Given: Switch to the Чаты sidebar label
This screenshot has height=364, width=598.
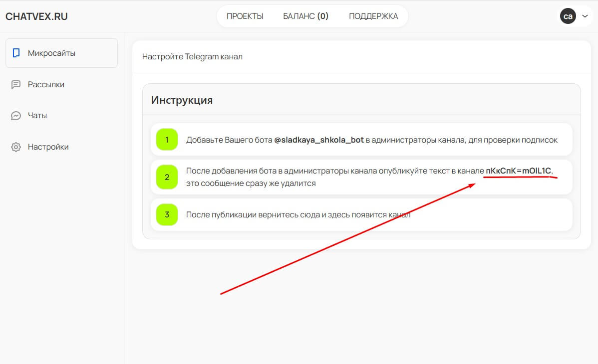Looking at the screenshot, I should point(37,116).
